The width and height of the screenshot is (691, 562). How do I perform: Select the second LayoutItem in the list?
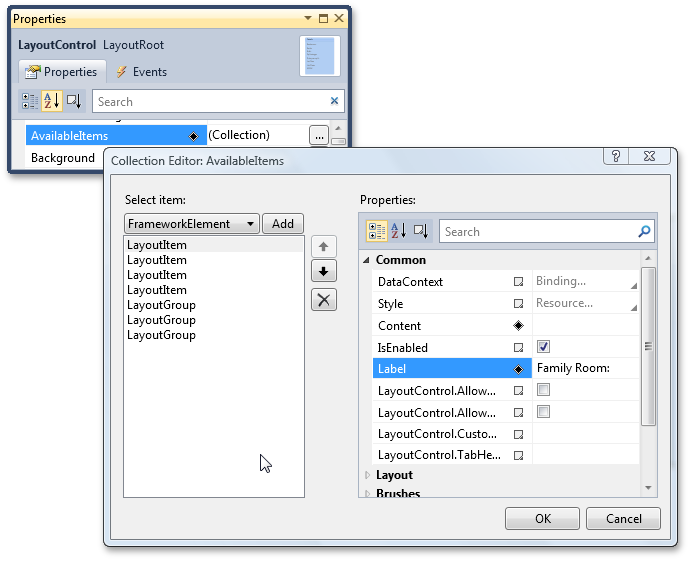[x=214, y=260]
